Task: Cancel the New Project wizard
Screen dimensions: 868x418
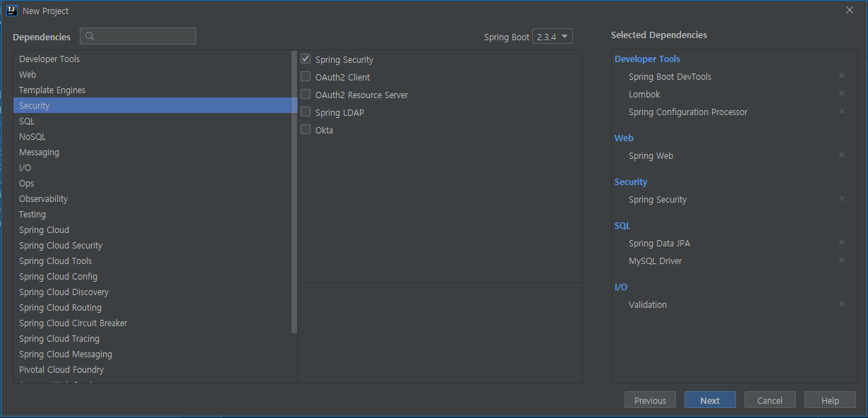Action: (x=770, y=400)
